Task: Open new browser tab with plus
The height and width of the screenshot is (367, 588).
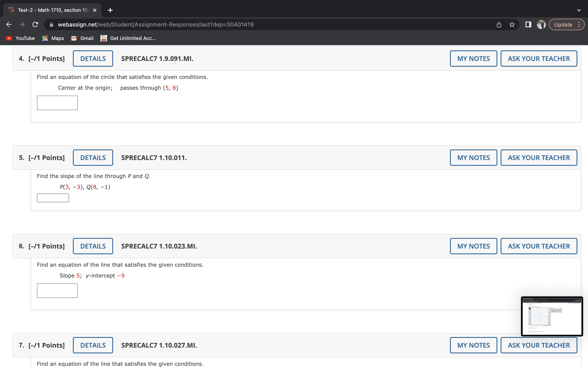Action: (x=110, y=10)
